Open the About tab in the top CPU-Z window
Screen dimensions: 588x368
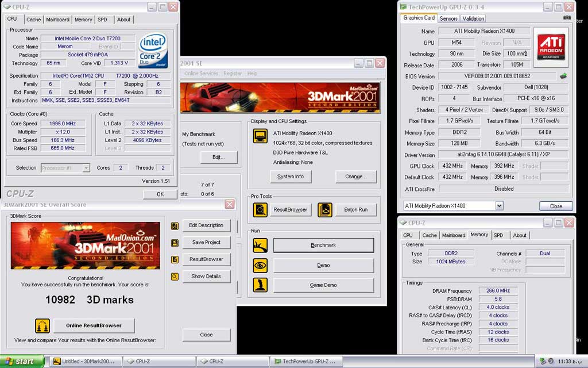click(124, 20)
